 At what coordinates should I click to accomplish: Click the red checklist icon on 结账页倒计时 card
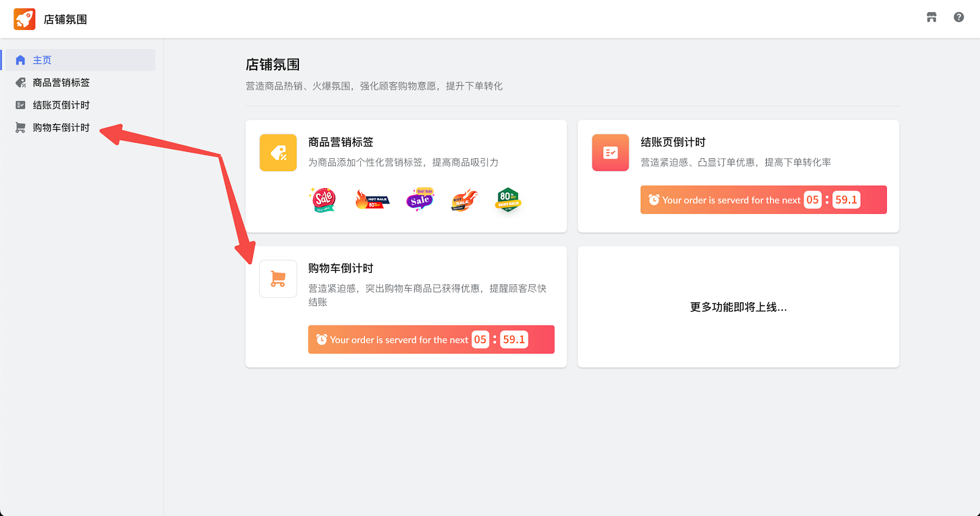tap(611, 153)
